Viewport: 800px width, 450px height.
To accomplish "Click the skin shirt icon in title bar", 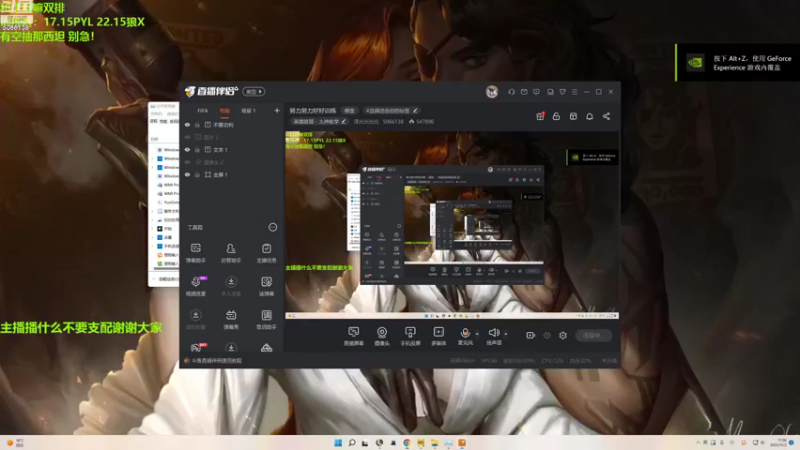I will (562, 92).
